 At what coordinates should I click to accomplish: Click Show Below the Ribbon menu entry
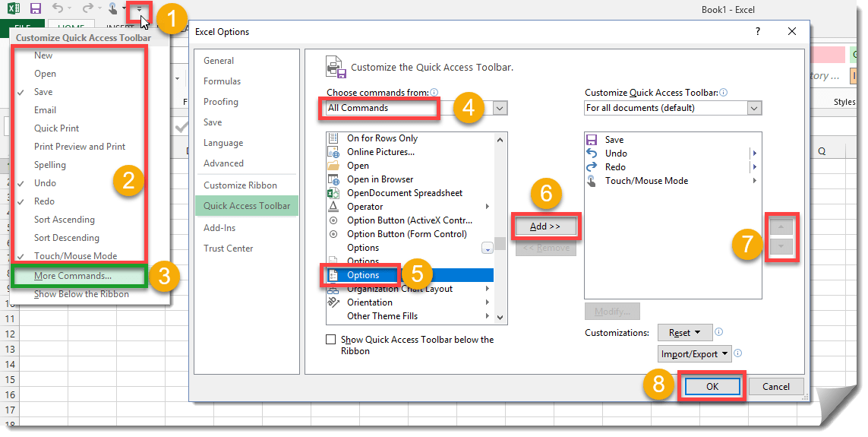pyautogui.click(x=81, y=294)
